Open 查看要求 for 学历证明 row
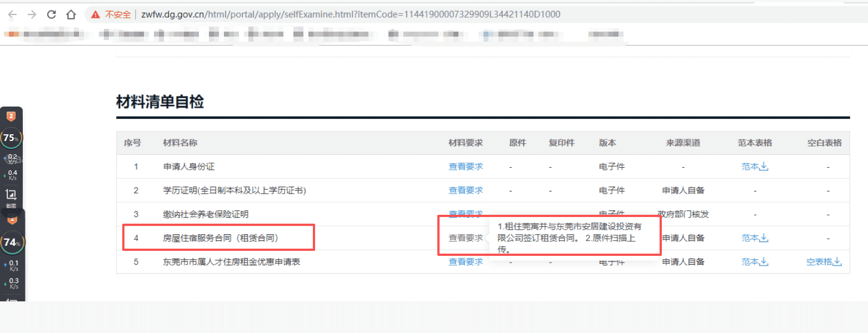The height and width of the screenshot is (333, 868). click(466, 190)
